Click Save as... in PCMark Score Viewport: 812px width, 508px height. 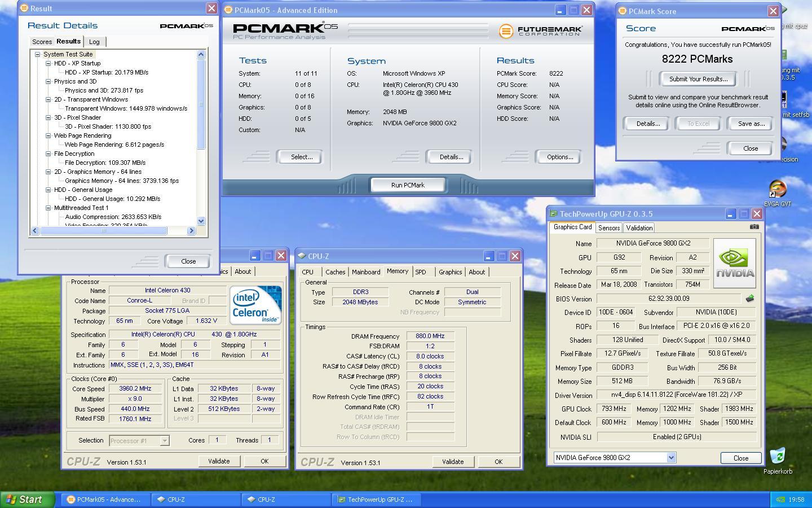tap(751, 124)
